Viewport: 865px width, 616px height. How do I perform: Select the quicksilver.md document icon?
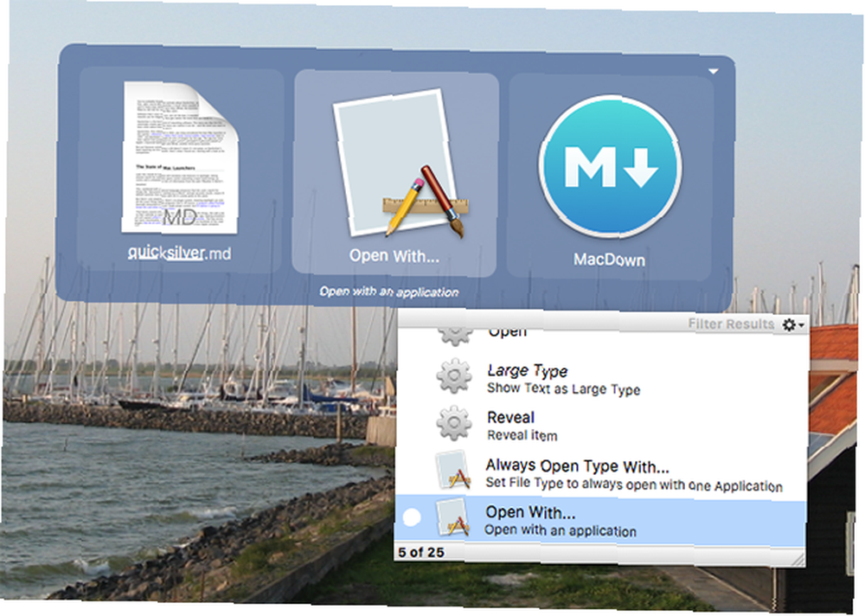pos(181,157)
